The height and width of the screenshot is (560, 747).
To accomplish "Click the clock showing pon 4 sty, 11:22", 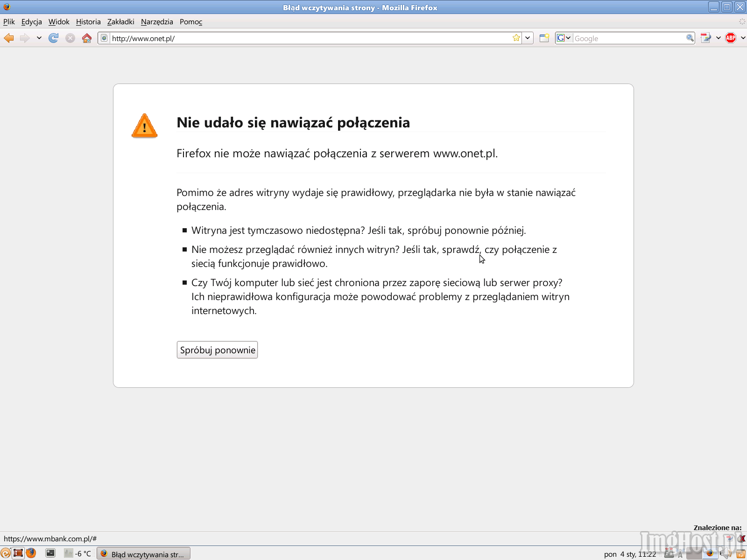I will [x=630, y=554].
